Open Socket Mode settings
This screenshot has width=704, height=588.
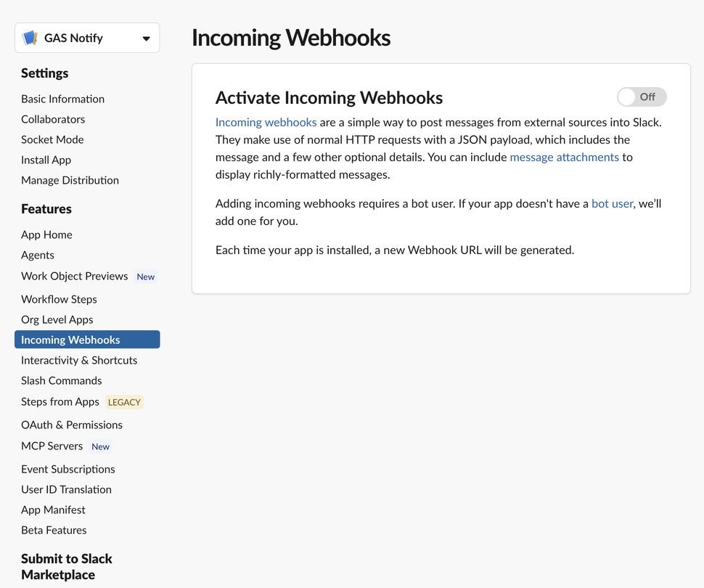click(x=52, y=139)
